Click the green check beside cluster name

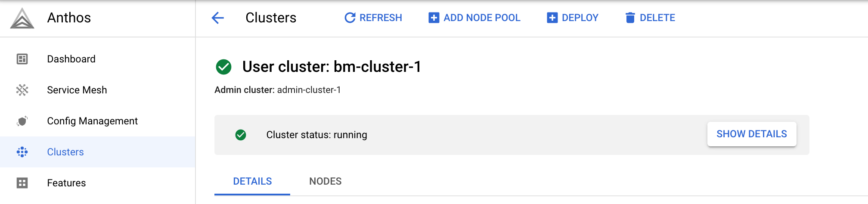click(x=223, y=67)
